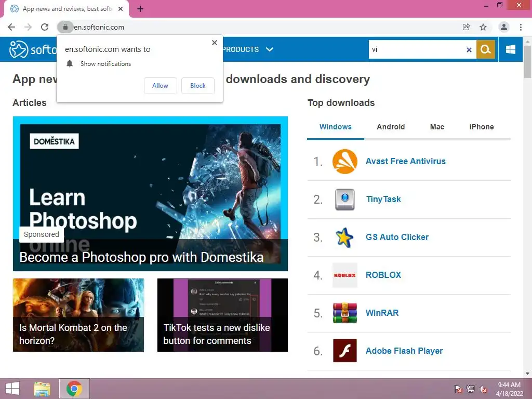Click the WinRAR books icon
Image resolution: width=532 pixels, height=399 pixels.
pyautogui.click(x=345, y=313)
